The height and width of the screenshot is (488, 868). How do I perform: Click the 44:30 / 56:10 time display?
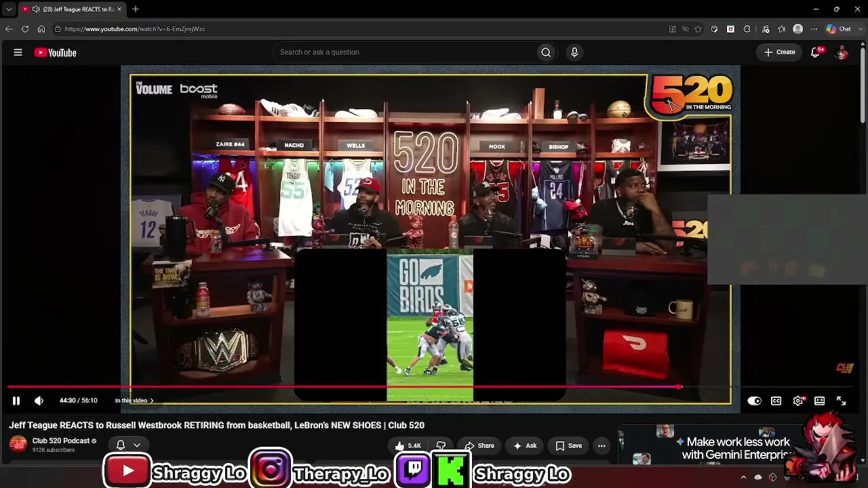(x=78, y=401)
